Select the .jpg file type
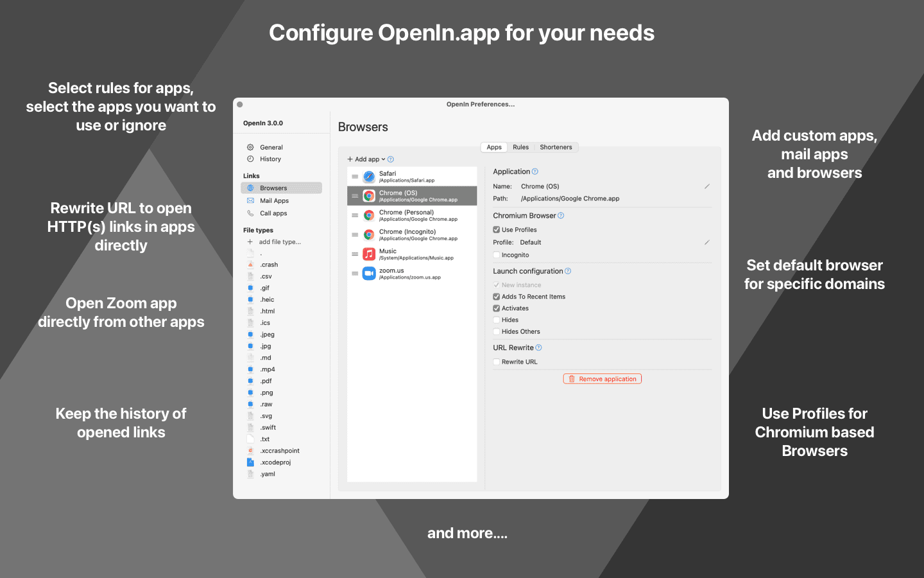The height and width of the screenshot is (578, 924). [266, 346]
